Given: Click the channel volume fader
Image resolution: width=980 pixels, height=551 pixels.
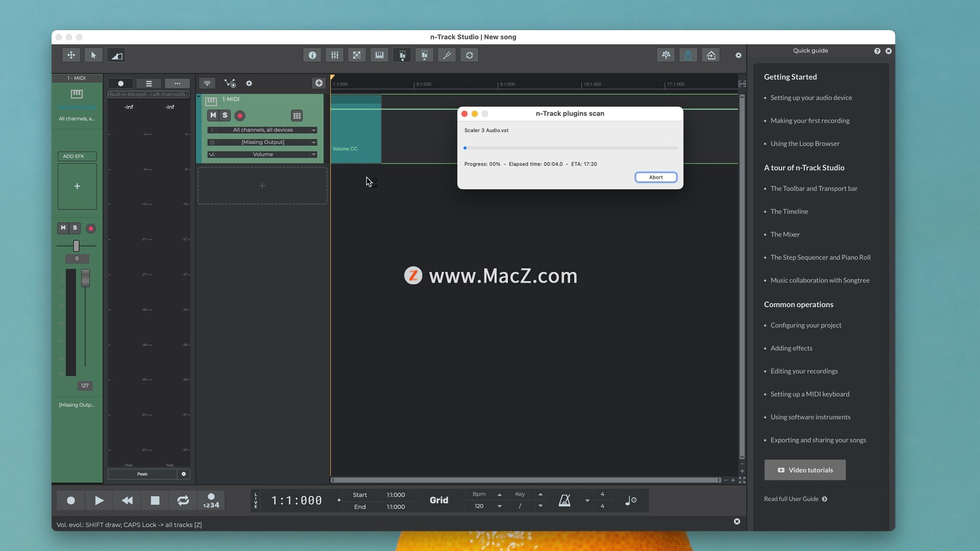Looking at the screenshot, I should 85,278.
